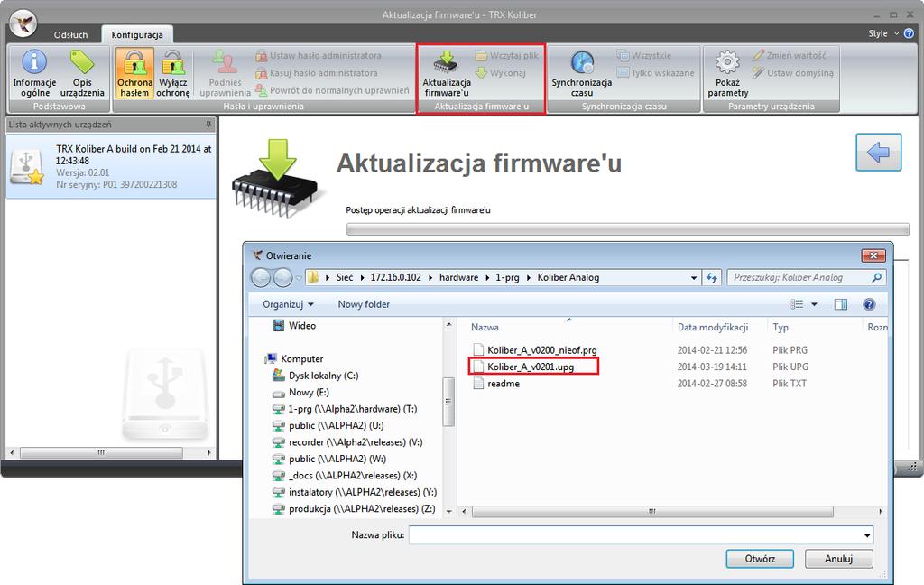Open Nowy (E:) drive
Viewport: 924px width, 585px height.
[300, 392]
